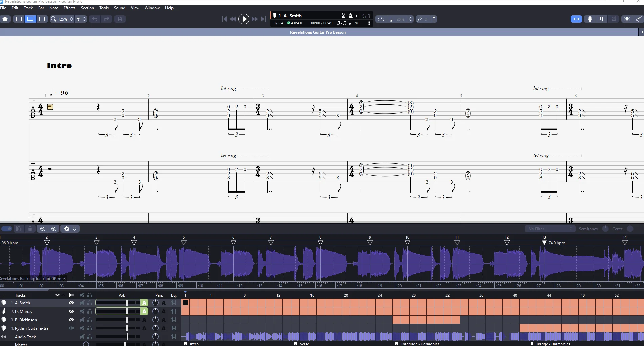The image size is (644, 346).
Task: Start playback with the Play button
Action: 244,19
